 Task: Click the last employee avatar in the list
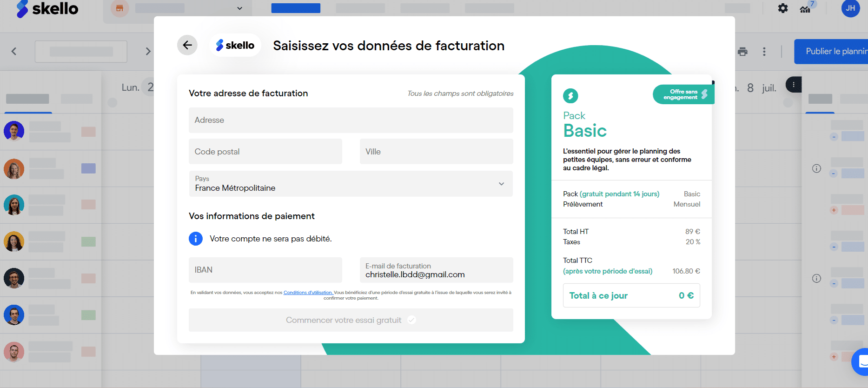point(14,352)
